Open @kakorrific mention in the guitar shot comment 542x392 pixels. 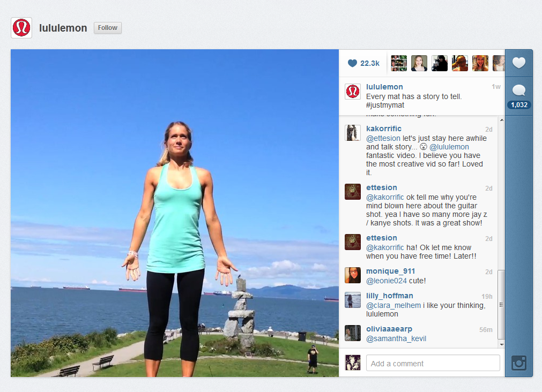click(385, 198)
